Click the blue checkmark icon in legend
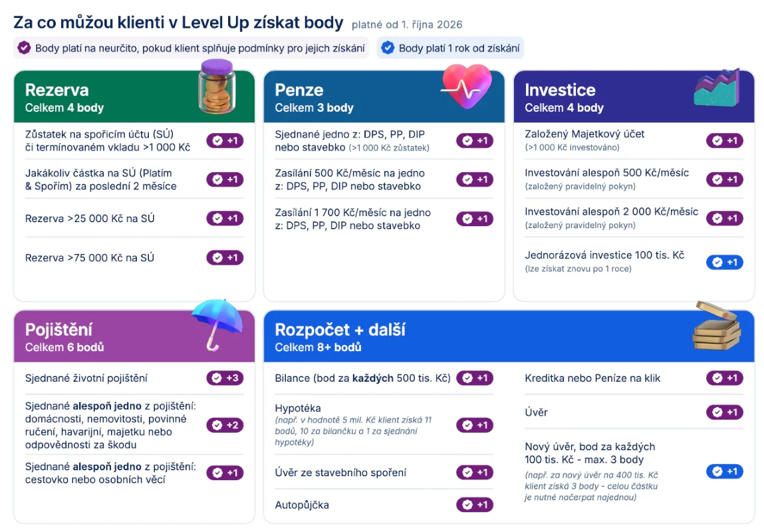This screenshot has width=764, height=532. tap(388, 48)
